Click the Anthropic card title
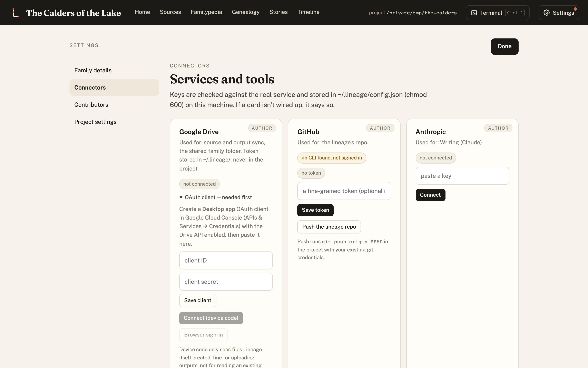The height and width of the screenshot is (368, 588). 431,132
